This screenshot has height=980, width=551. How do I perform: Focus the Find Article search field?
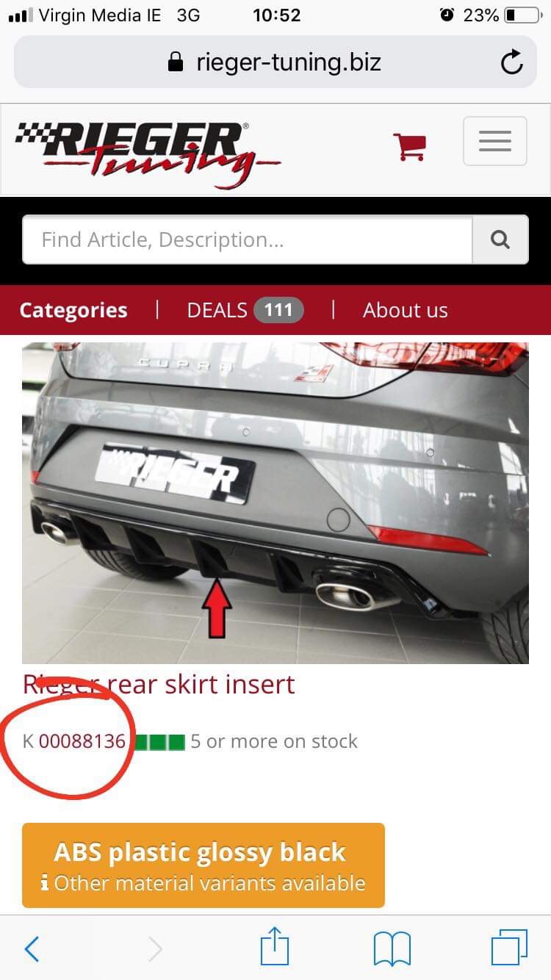(x=247, y=239)
